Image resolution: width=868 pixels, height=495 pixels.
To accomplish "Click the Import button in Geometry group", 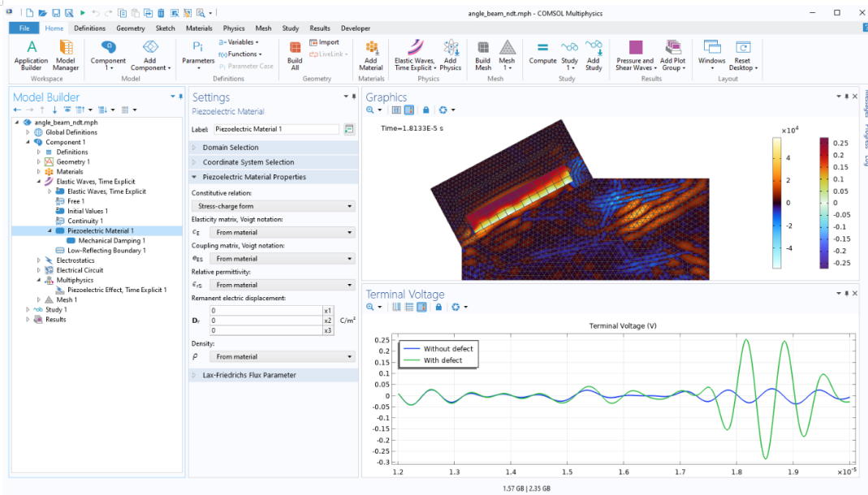I will tap(325, 42).
